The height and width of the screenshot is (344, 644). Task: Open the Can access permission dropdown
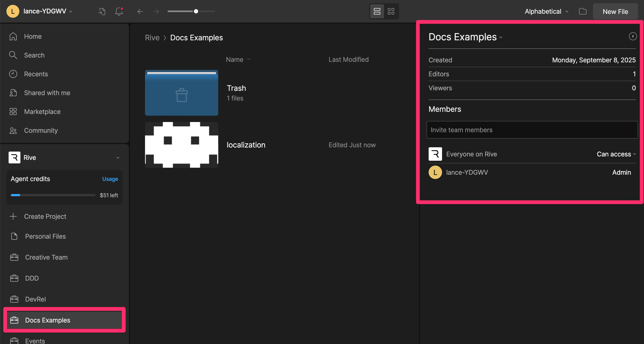(616, 154)
